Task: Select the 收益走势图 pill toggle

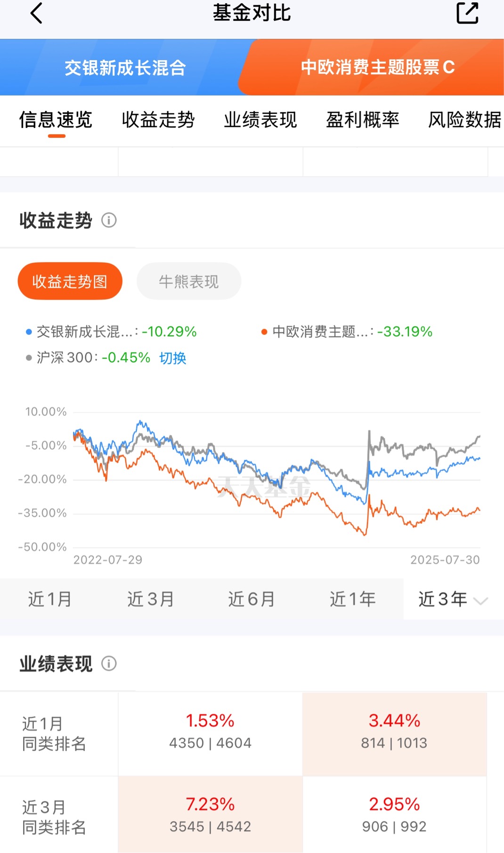Action: click(70, 281)
